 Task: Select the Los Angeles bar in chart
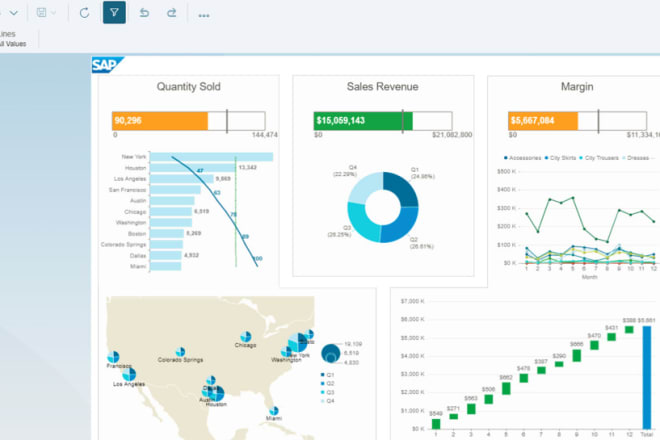click(182, 179)
